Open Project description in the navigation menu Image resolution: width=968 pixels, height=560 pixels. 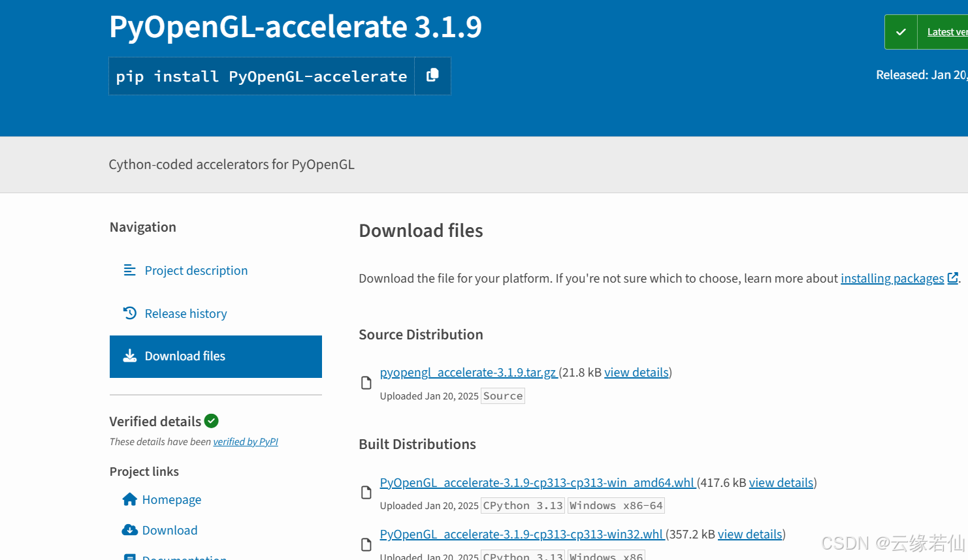(196, 270)
